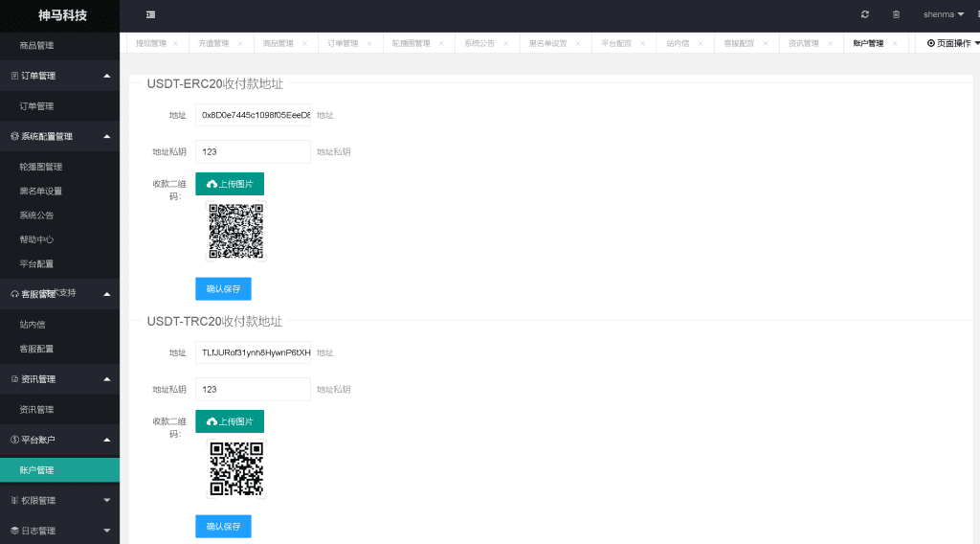Close the 平台配置 tab
980x544 pixels.
[x=642, y=43]
